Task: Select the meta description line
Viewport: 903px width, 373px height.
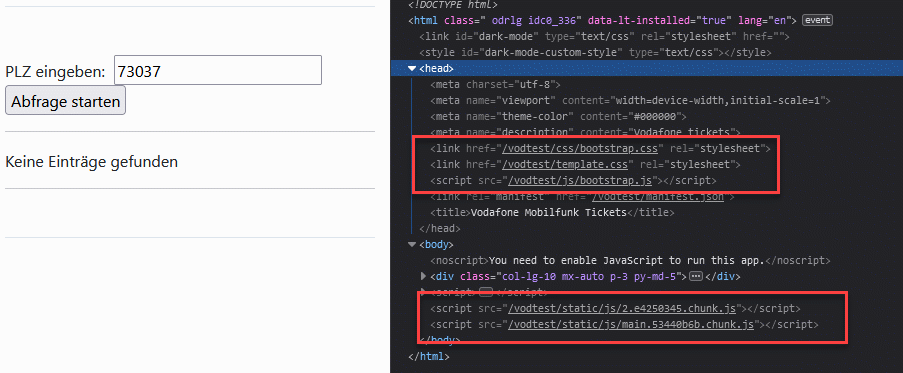Action: tap(585, 132)
